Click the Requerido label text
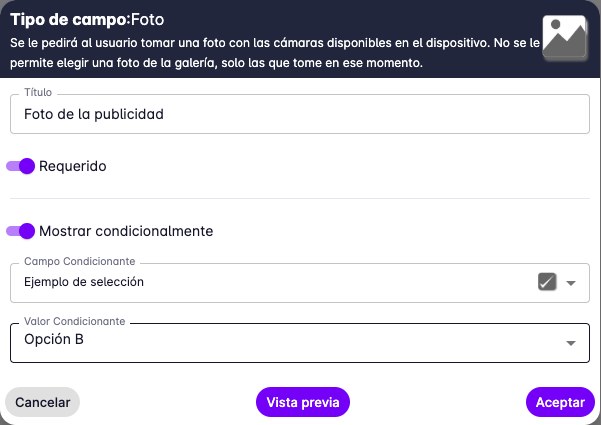The image size is (601, 425). pos(73,166)
